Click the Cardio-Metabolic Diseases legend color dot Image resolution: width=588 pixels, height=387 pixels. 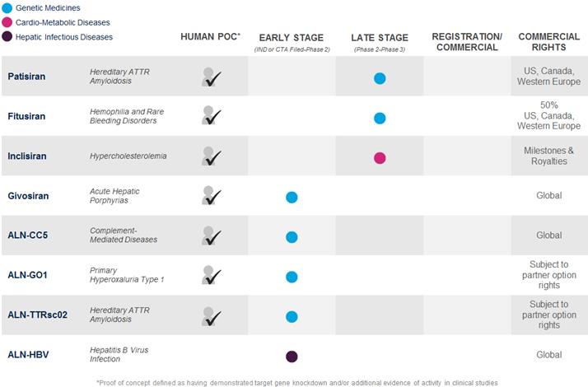coord(7,22)
